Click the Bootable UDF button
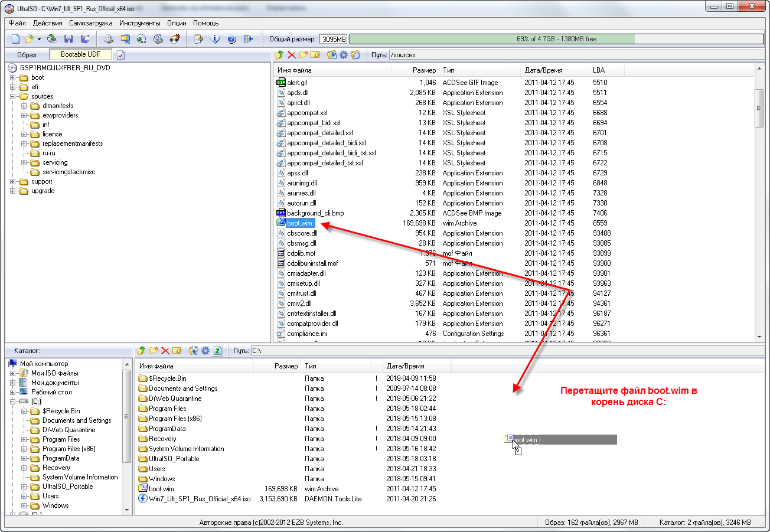Viewport: 770px width, 532px height. click(80, 54)
